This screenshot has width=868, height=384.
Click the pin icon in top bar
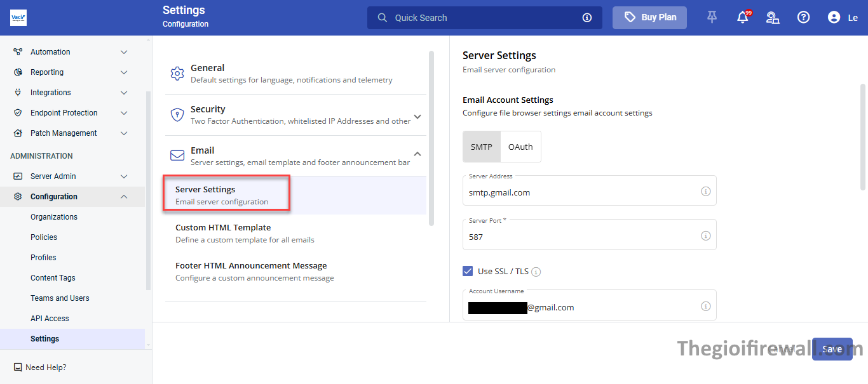tap(712, 18)
